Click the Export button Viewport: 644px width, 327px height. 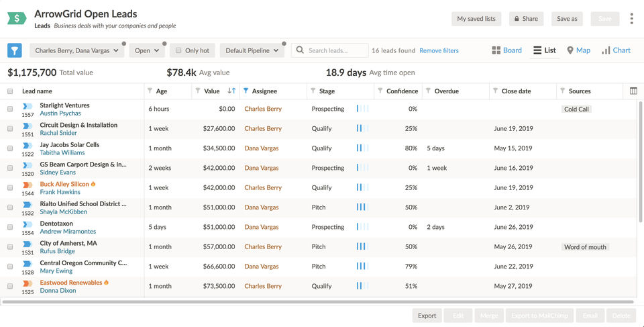pos(427,316)
